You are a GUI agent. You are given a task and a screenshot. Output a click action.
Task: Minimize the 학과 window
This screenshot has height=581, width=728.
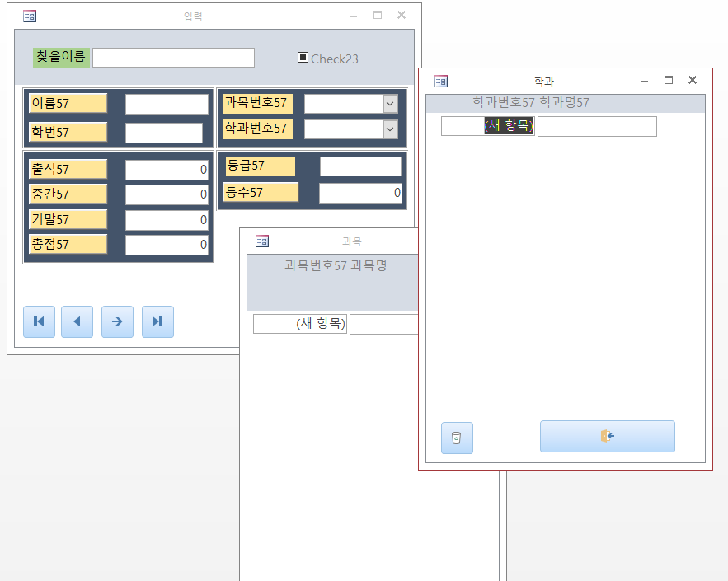[x=644, y=81]
